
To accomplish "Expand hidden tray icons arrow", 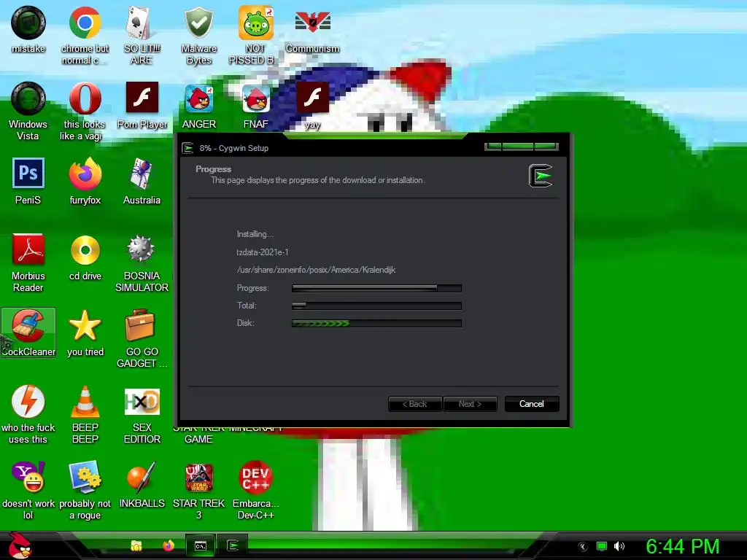I will 583,547.
